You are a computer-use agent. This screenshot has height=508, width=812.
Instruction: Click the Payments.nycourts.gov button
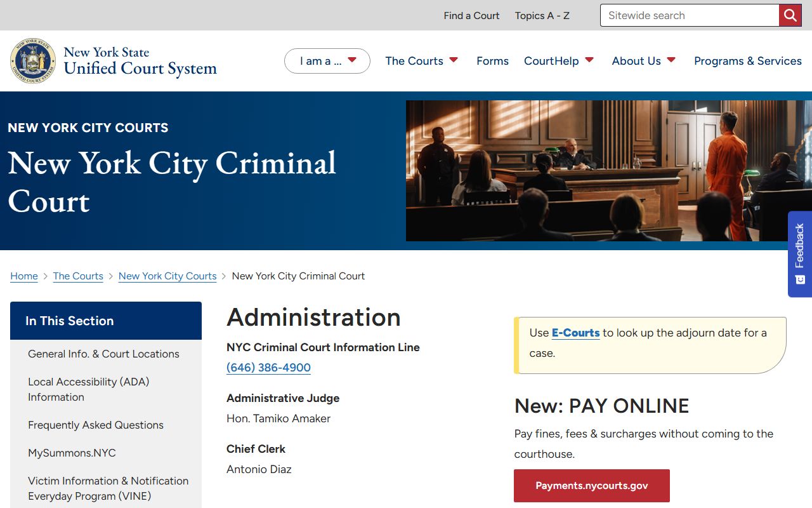592,486
